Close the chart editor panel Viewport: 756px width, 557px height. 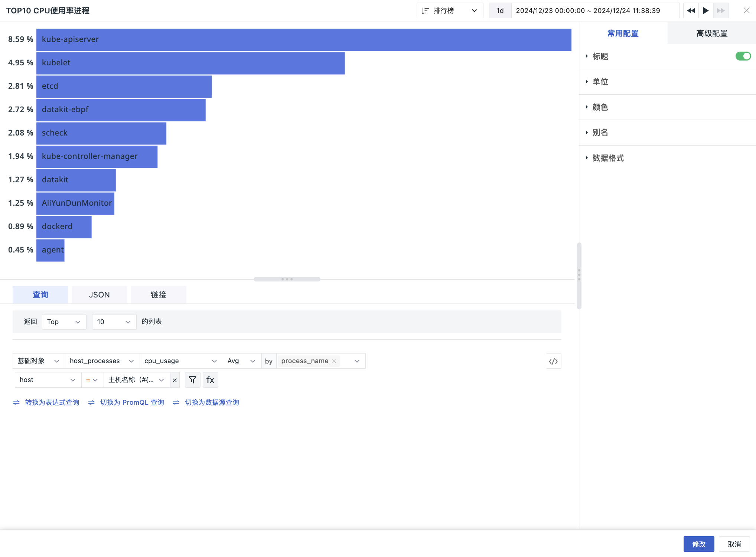click(x=746, y=11)
